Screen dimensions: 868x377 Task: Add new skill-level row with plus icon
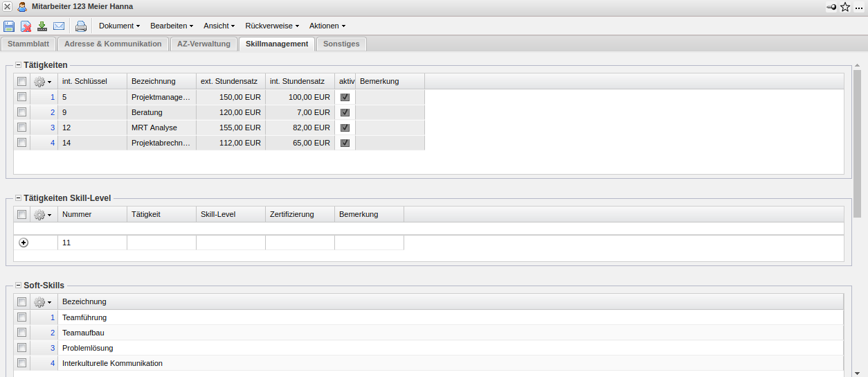(x=24, y=243)
